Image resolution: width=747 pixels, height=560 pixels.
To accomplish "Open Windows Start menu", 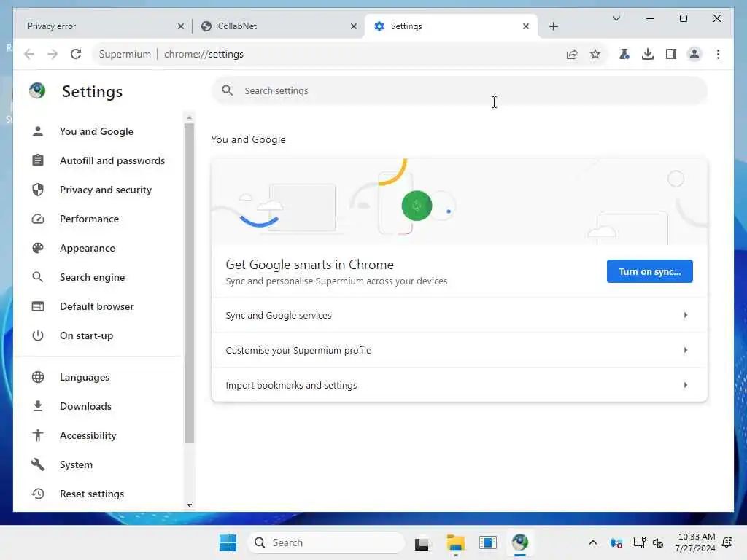I will 228,542.
